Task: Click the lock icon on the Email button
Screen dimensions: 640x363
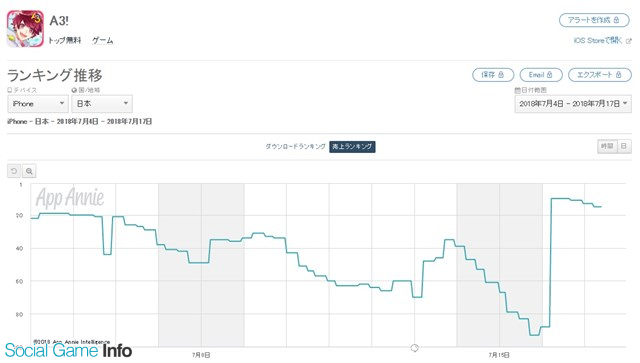Action: [x=549, y=75]
